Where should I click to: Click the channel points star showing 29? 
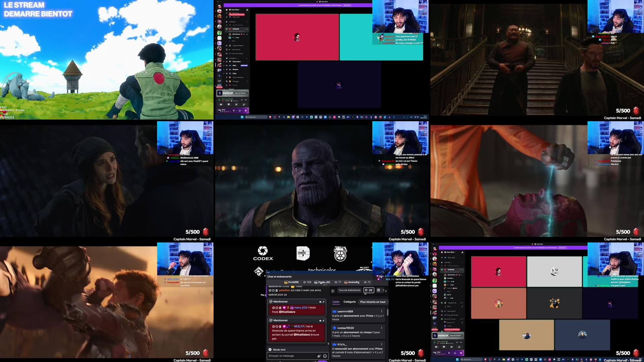tap(368, 290)
